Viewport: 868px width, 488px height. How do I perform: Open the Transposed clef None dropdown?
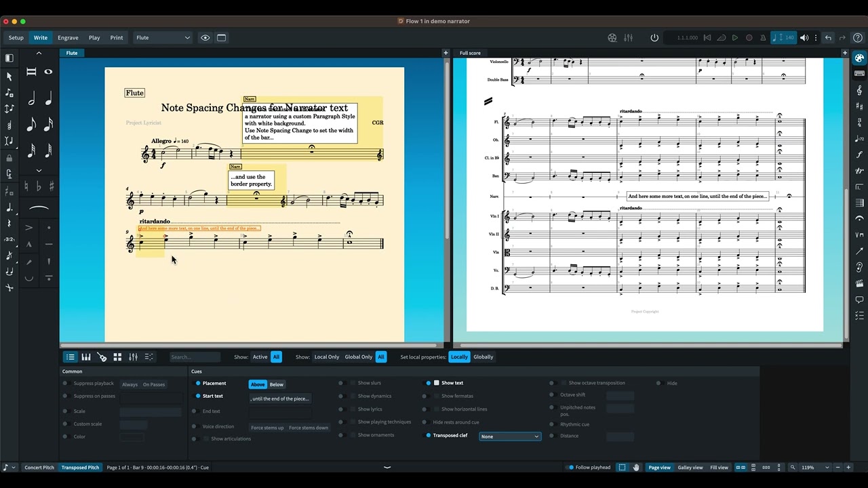510,436
